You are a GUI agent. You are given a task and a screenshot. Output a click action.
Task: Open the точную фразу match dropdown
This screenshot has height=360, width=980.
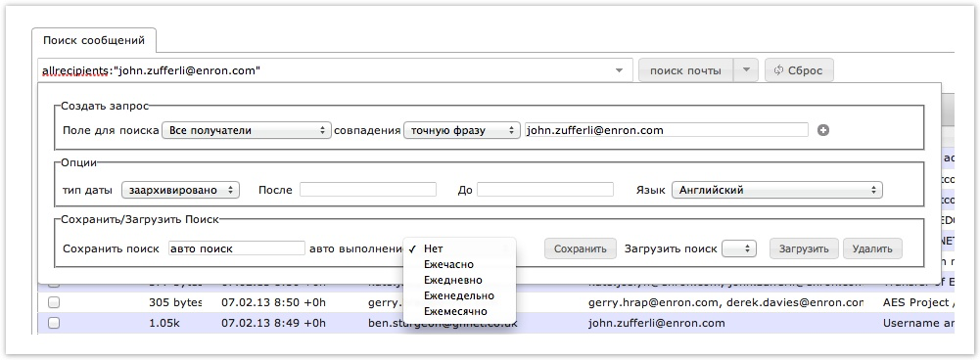tap(462, 131)
